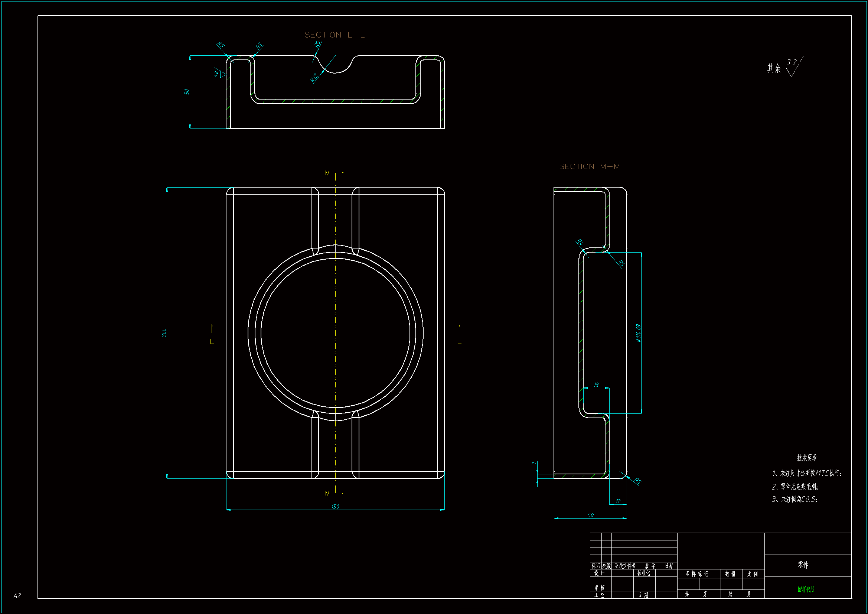Select the 18 depth dimension text

coord(596,385)
